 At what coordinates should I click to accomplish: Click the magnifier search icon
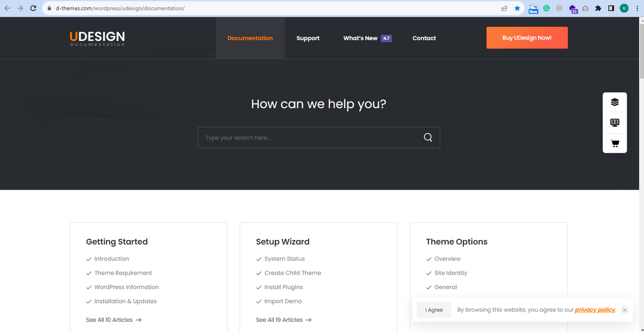[428, 138]
